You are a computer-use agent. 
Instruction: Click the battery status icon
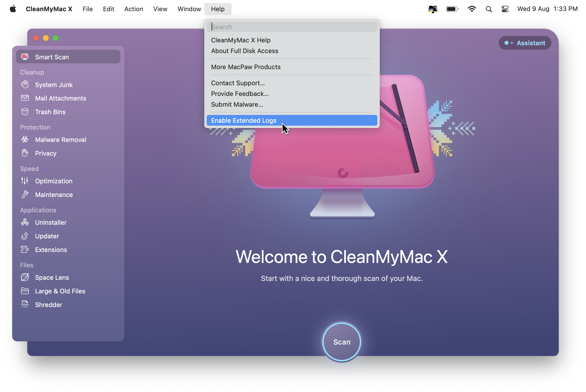coord(452,9)
